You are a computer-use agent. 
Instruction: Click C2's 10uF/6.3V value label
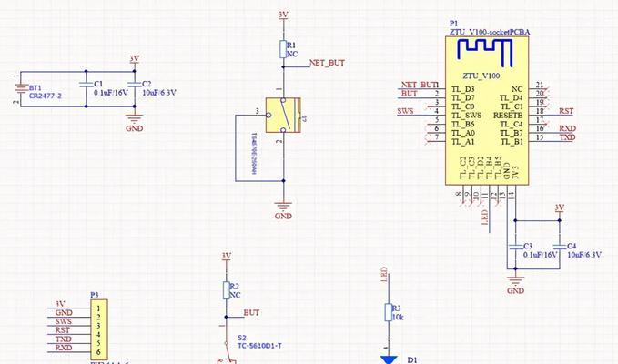tap(159, 93)
